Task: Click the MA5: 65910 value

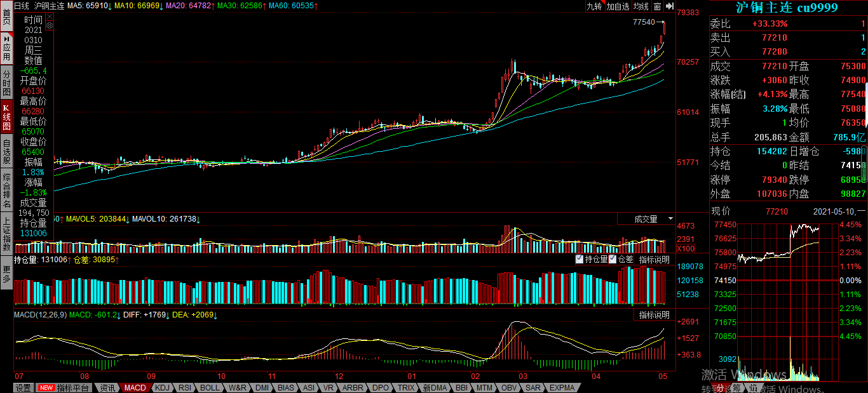Action: point(90,6)
